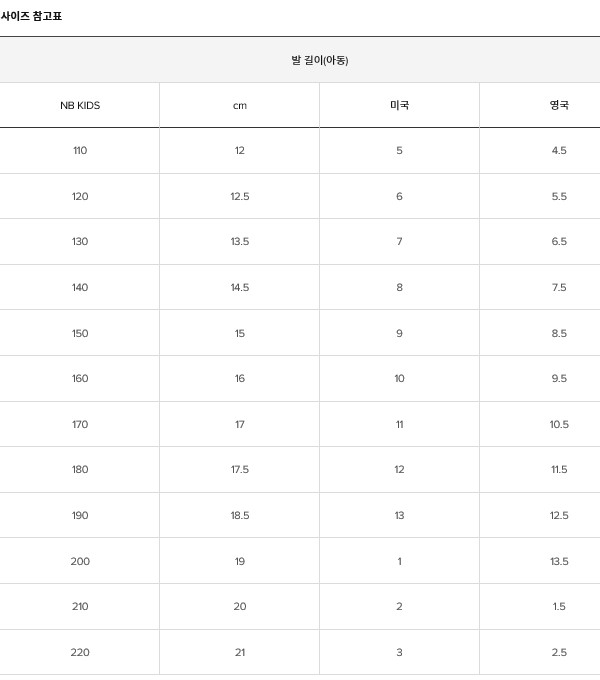Viewport: 600px width, 680px height.
Task: Click NB KIDS size 180 cell
Action: (x=80, y=470)
